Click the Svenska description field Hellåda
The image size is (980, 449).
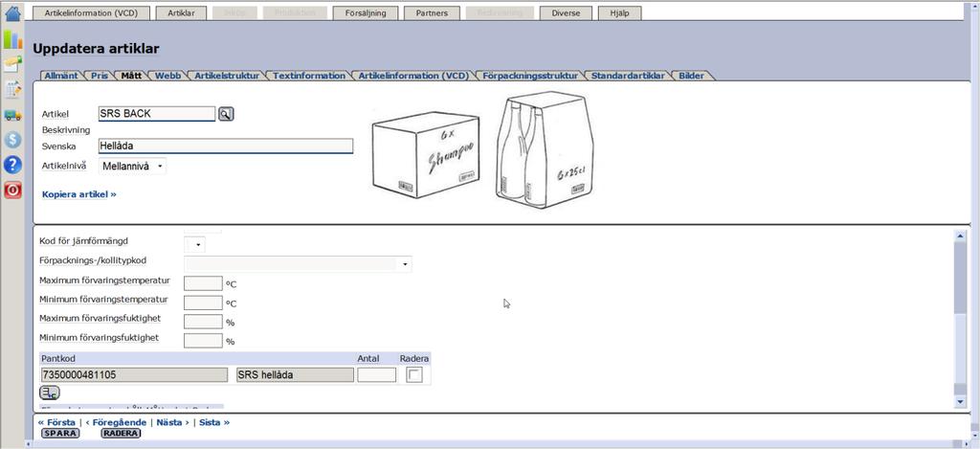pyautogui.click(x=226, y=146)
